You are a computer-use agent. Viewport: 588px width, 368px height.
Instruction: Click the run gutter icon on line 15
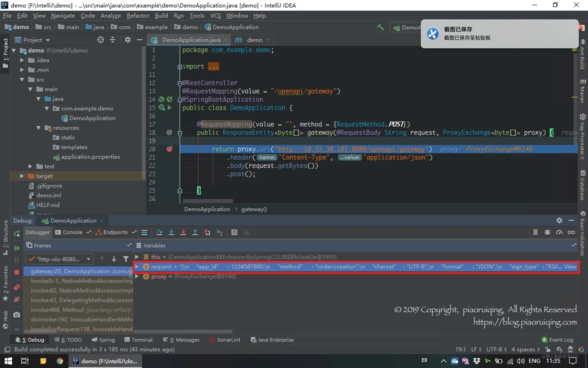170,107
